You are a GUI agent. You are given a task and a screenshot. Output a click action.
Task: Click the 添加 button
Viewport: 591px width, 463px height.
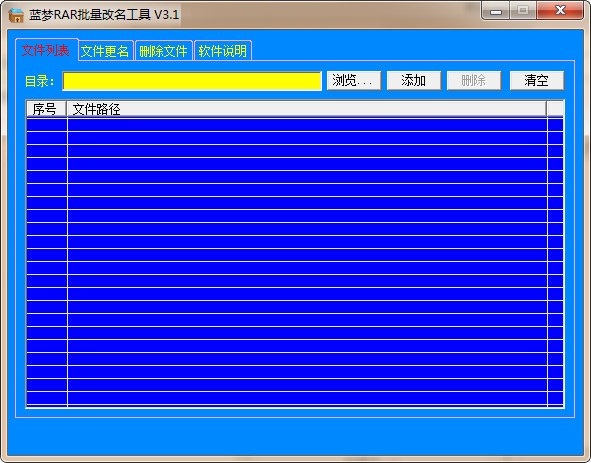(413, 81)
